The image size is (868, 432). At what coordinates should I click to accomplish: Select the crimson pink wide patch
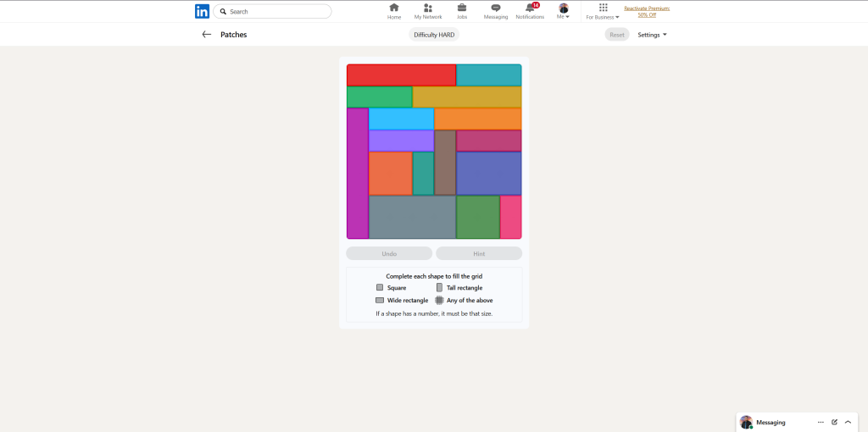click(x=489, y=141)
